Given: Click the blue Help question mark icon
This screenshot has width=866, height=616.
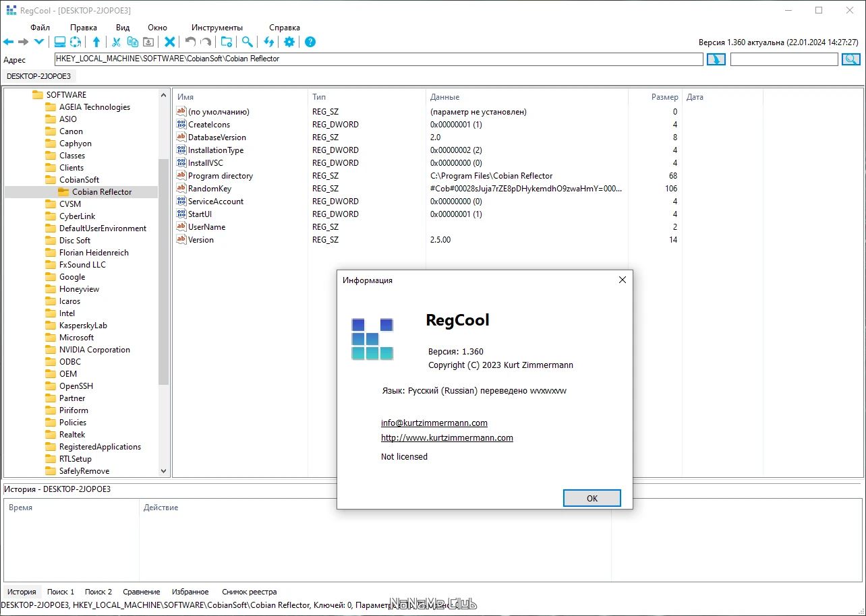Looking at the screenshot, I should click(x=310, y=42).
